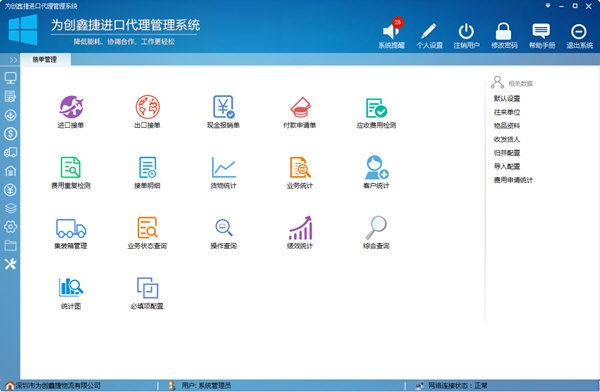Open 往来单位 link in right panel

(x=507, y=112)
